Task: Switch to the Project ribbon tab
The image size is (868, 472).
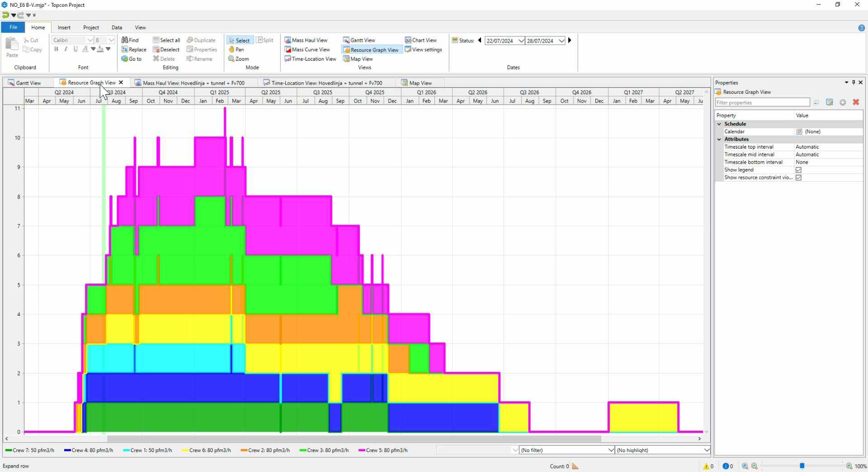Action: pos(91,28)
